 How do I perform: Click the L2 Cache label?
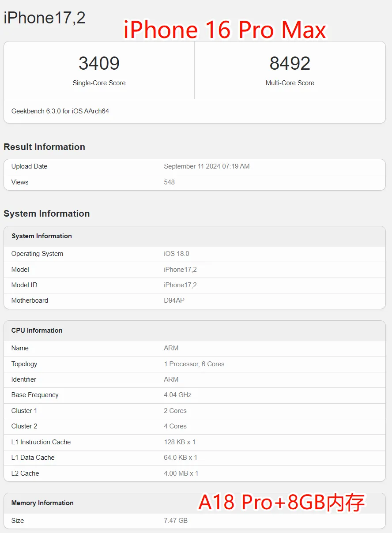[x=25, y=473]
